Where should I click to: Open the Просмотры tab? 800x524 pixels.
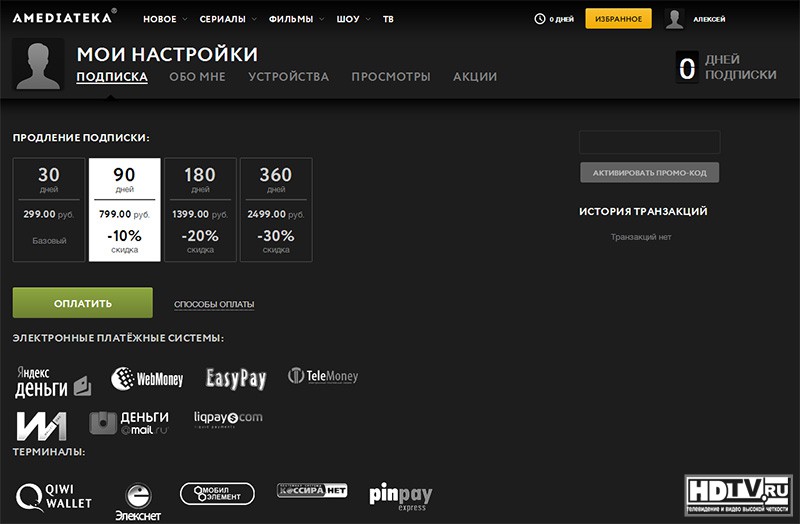pos(391,77)
